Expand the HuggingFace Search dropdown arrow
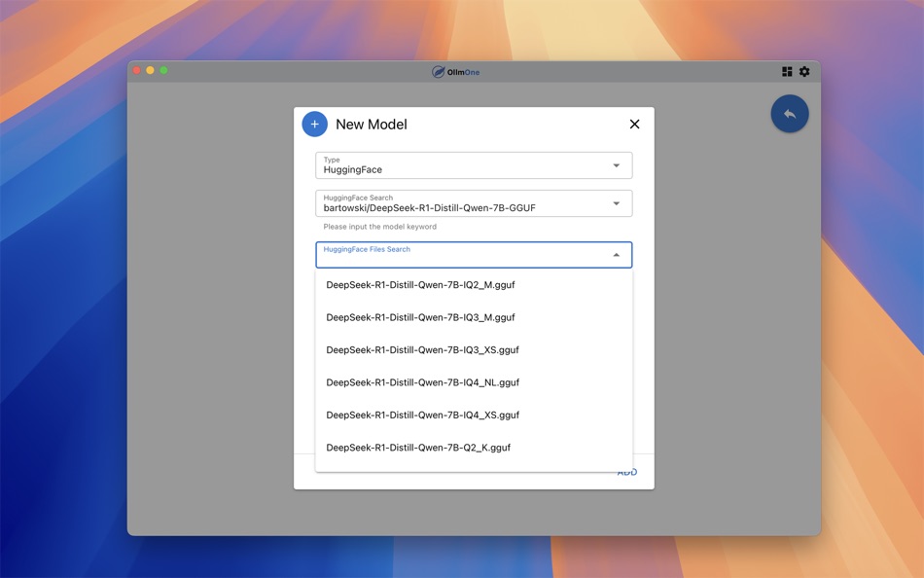 pyautogui.click(x=617, y=203)
